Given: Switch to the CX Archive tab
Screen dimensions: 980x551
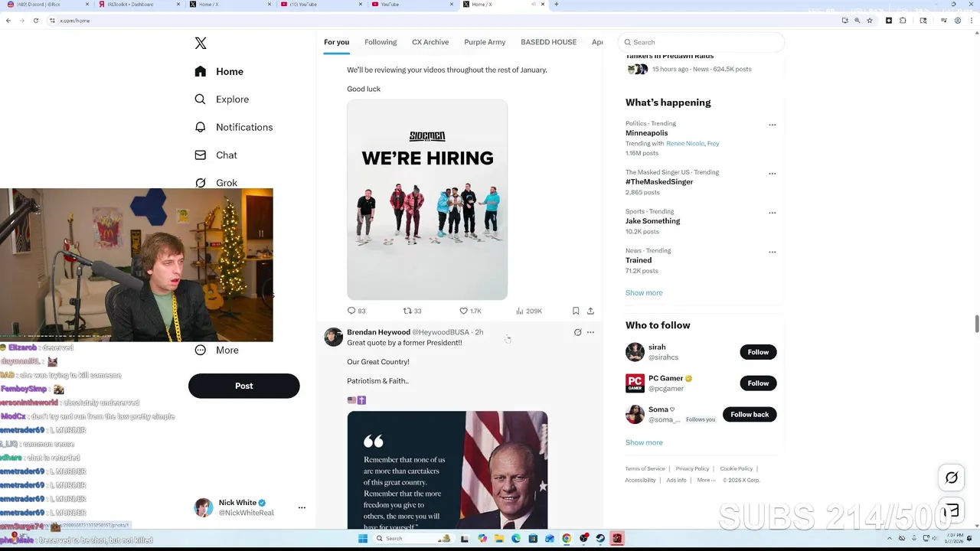Looking at the screenshot, I should click(x=430, y=42).
